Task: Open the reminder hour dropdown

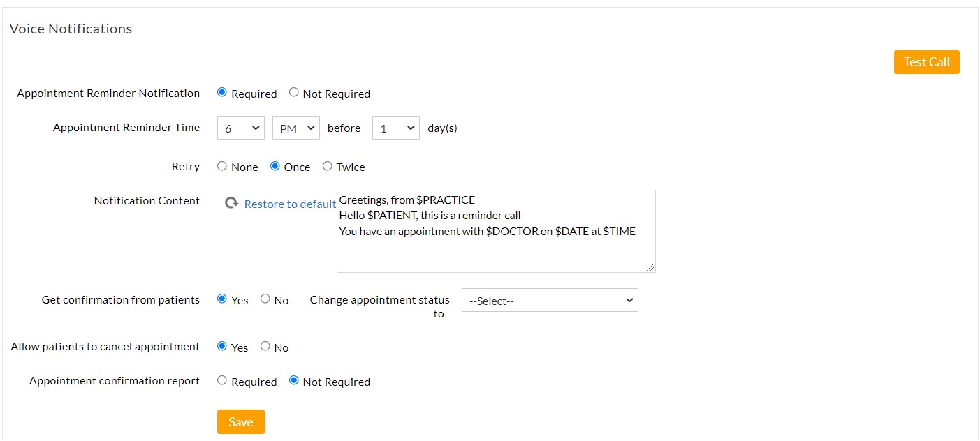Action: (241, 128)
